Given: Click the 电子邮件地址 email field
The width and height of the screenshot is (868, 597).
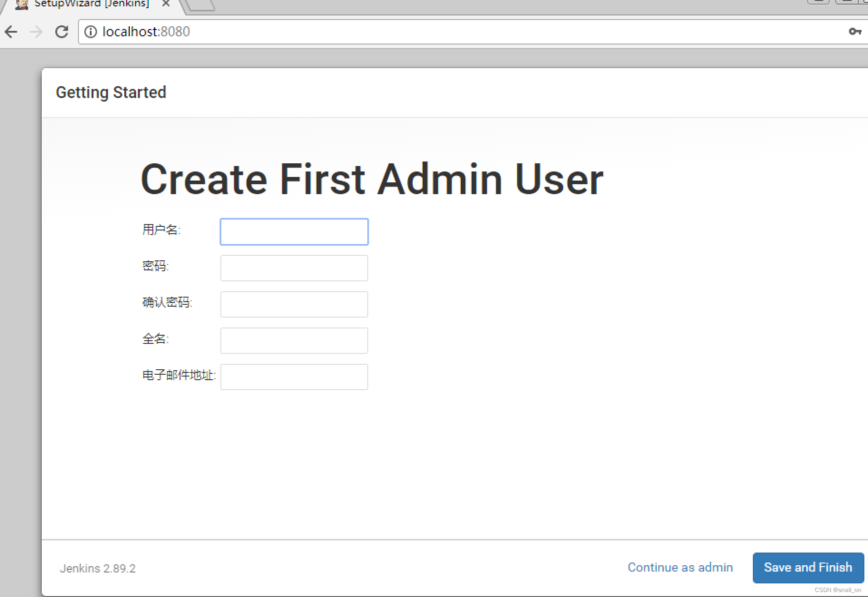Looking at the screenshot, I should (294, 377).
